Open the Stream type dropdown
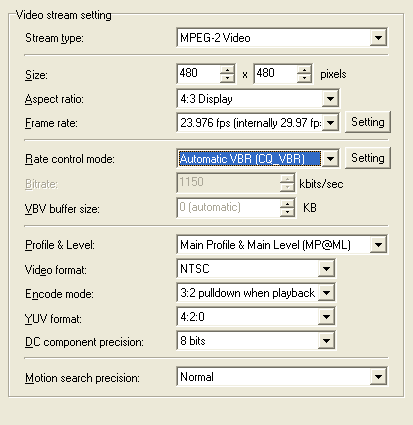The height and width of the screenshot is (425, 413). click(378, 37)
